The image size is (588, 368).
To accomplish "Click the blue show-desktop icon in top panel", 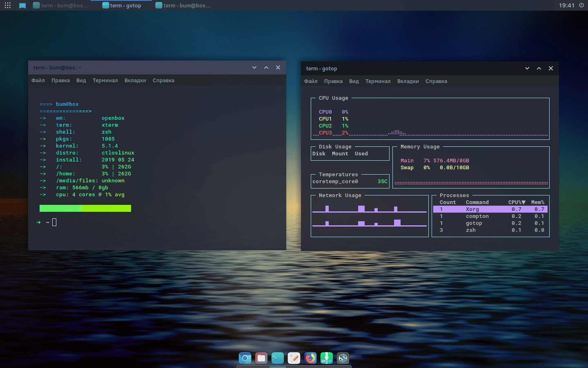I will [x=22, y=6].
